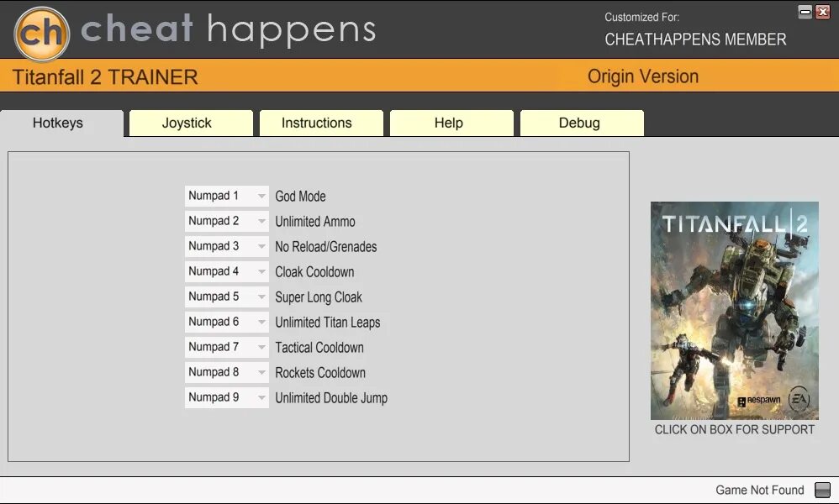Click the Customized For label
The width and height of the screenshot is (839, 504).
tap(641, 17)
